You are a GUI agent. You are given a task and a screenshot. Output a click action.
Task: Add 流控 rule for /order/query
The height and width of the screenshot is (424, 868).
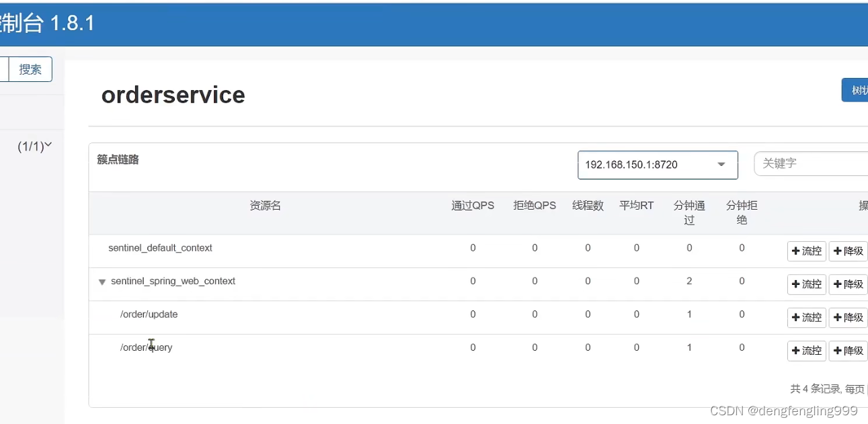click(x=806, y=351)
